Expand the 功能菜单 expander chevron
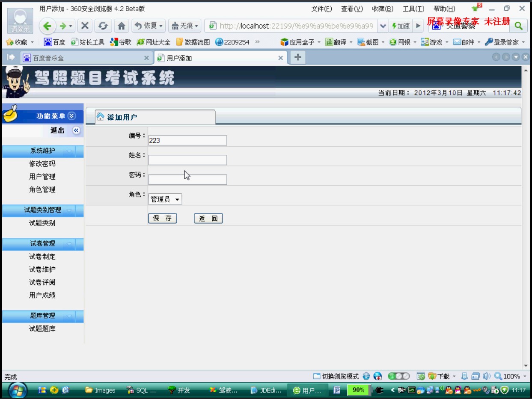The width and height of the screenshot is (532, 399). 71,116
